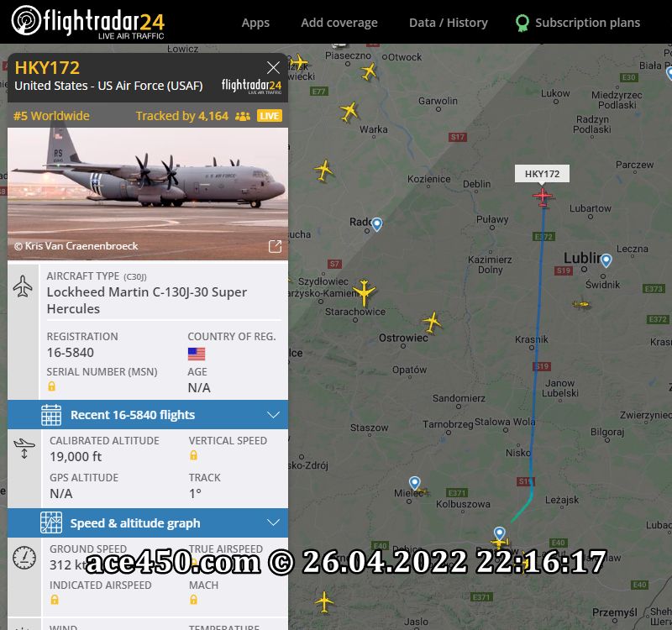Click the chevron beside Recent 16-5840 flights
This screenshot has width=672, height=630.
coord(274,415)
